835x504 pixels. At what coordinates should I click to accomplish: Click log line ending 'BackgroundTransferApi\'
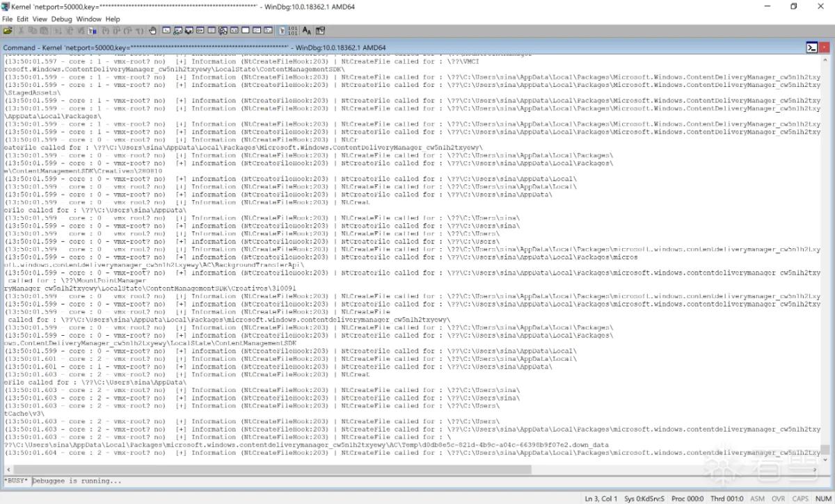[154, 265]
